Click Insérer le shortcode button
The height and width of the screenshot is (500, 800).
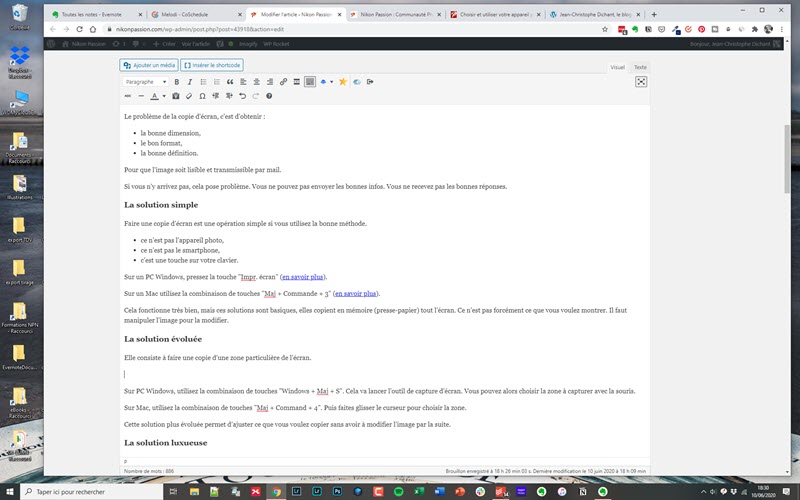pos(212,65)
